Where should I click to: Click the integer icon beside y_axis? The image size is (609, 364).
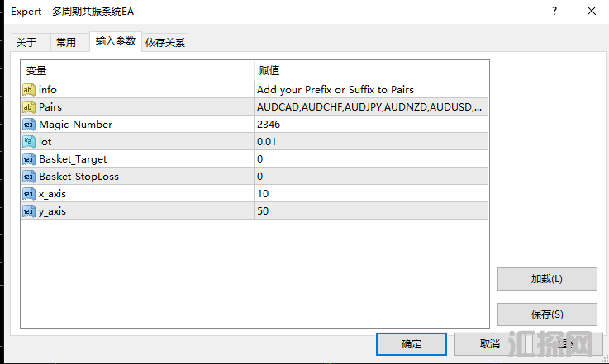point(29,211)
